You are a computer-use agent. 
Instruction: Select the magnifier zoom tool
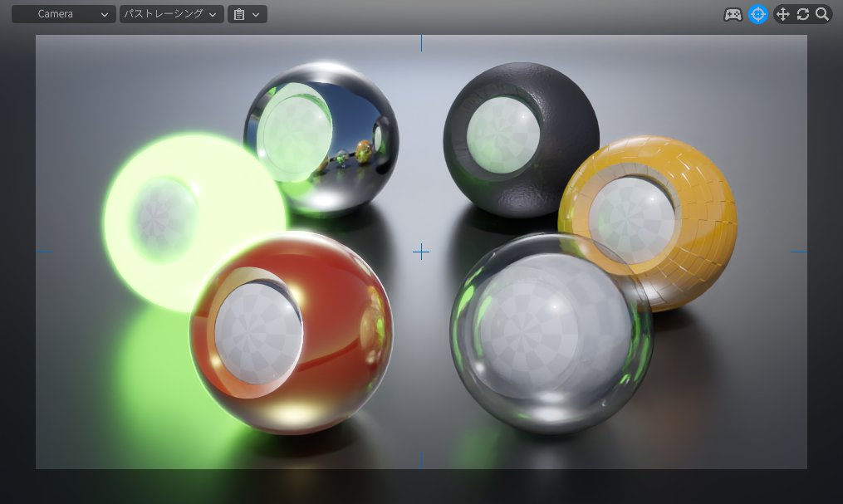tap(821, 14)
